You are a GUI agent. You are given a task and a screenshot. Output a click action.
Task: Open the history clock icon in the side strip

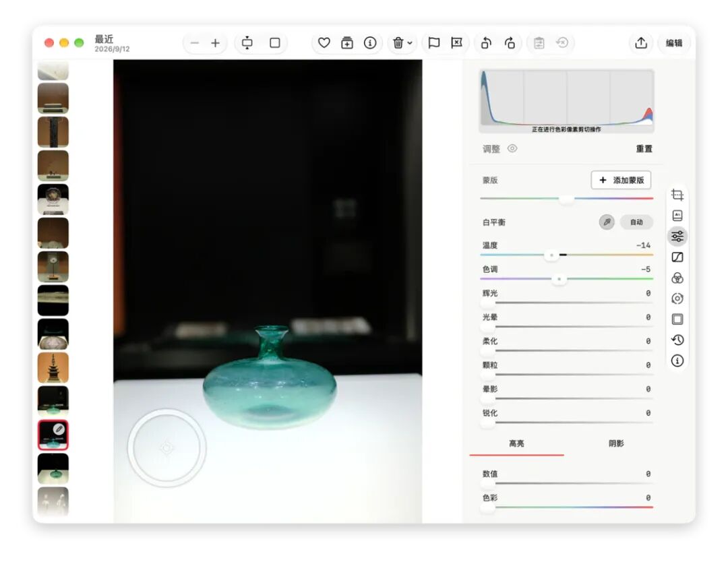click(x=677, y=340)
